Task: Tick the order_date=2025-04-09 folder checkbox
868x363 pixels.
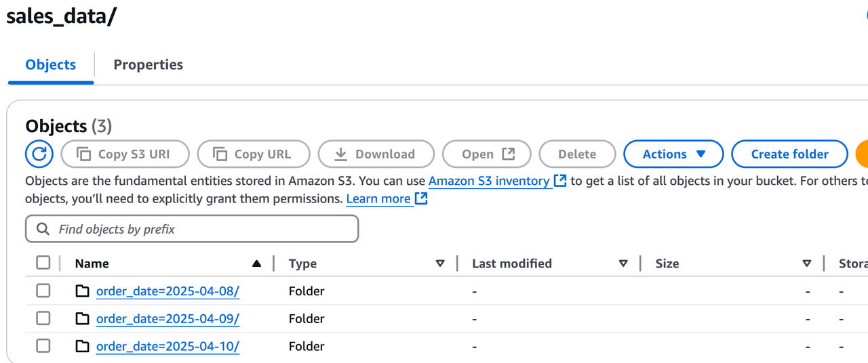Action: click(x=43, y=318)
